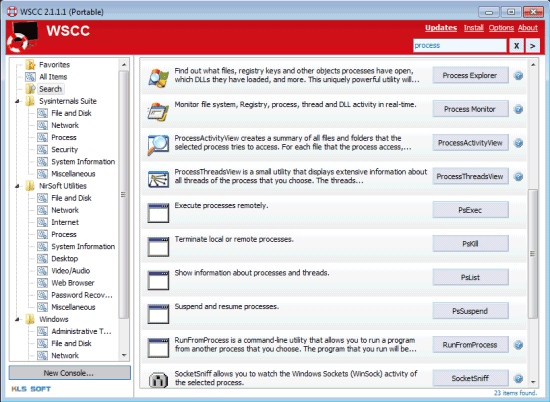This screenshot has width=550, height=402.
Task: Clear search with the X button
Action: (x=516, y=46)
